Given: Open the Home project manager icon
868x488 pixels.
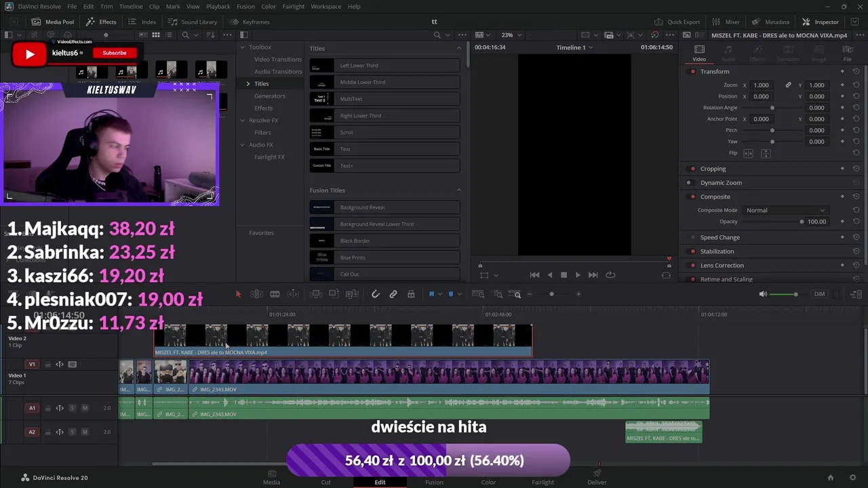Looking at the screenshot, I should (831, 478).
